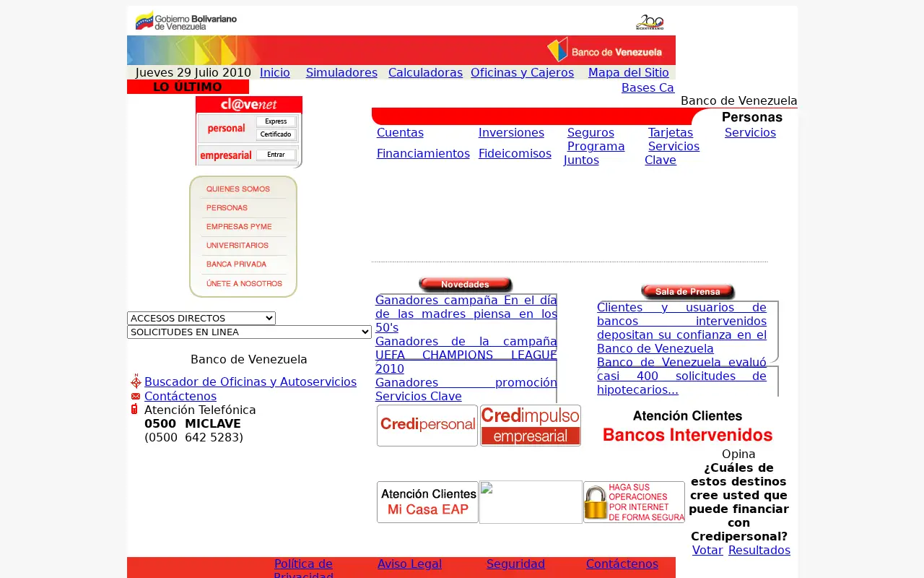Screen dimensions: 924x578
Task: Click the Clavenet empresarial Entrar button
Action: click(276, 155)
